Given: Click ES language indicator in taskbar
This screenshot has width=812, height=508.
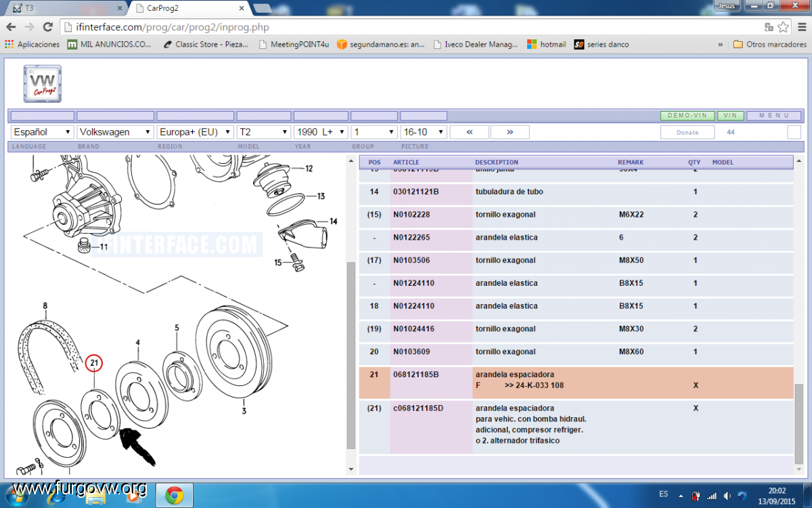Looking at the screenshot, I should tap(664, 494).
